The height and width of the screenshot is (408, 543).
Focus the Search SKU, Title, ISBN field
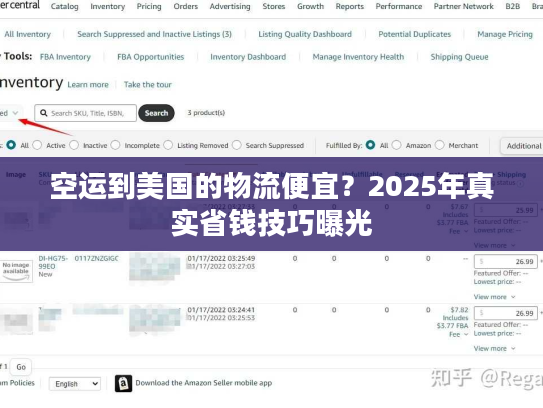pyautogui.click(x=86, y=113)
